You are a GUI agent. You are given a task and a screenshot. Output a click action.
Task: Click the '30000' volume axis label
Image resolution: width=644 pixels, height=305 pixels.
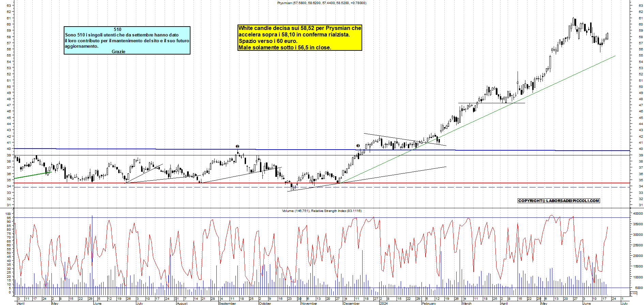click(638, 235)
